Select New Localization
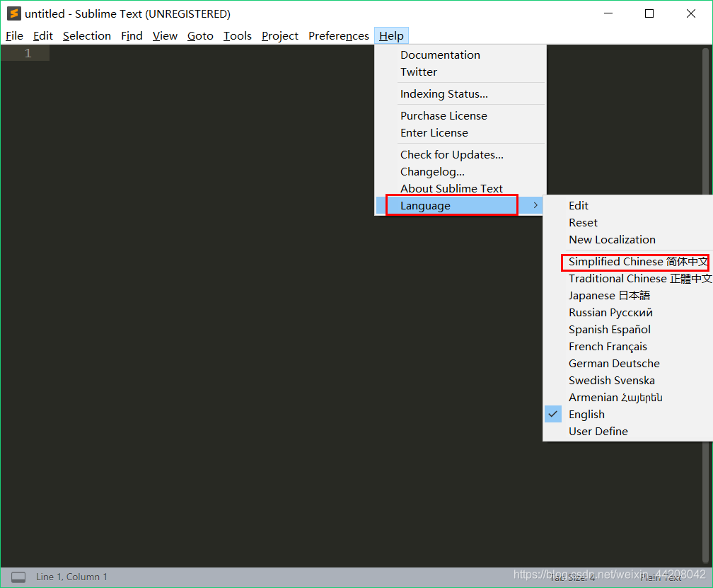 coord(628,240)
